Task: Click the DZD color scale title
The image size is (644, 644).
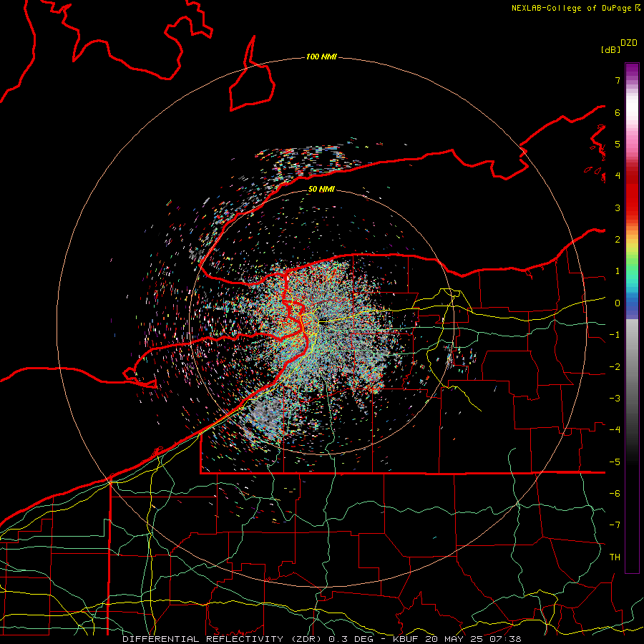Action: pyautogui.click(x=629, y=43)
